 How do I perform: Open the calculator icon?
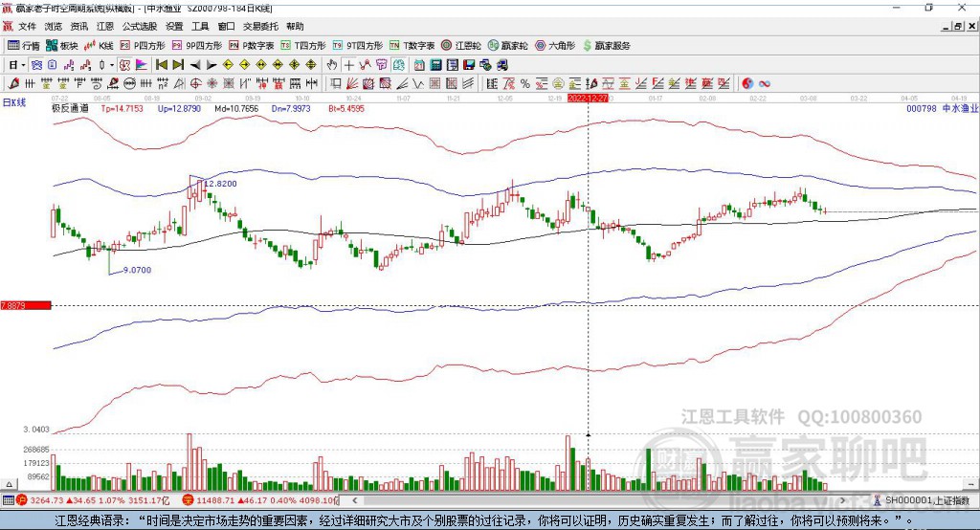tap(435, 65)
